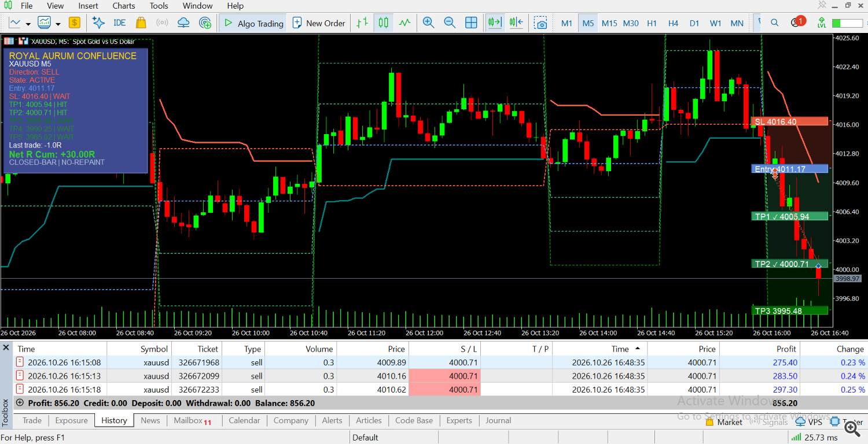Open the toolbar search magnifier
Image resolution: width=868 pixels, height=444 pixels.
(774, 23)
